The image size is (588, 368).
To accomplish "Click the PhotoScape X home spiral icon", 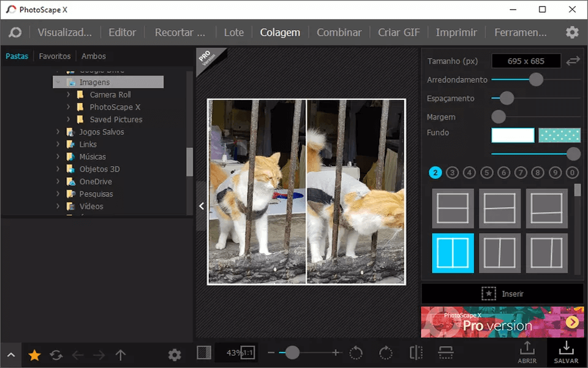I will pyautogui.click(x=15, y=33).
